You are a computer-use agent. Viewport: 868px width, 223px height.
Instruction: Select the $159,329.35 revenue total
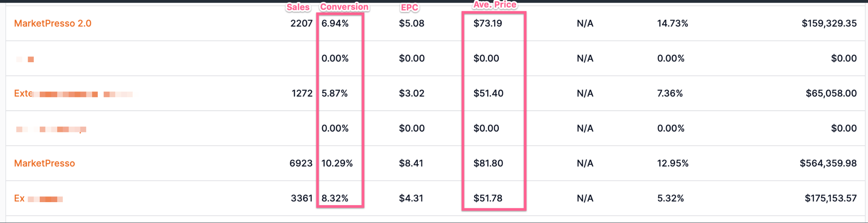coord(829,24)
